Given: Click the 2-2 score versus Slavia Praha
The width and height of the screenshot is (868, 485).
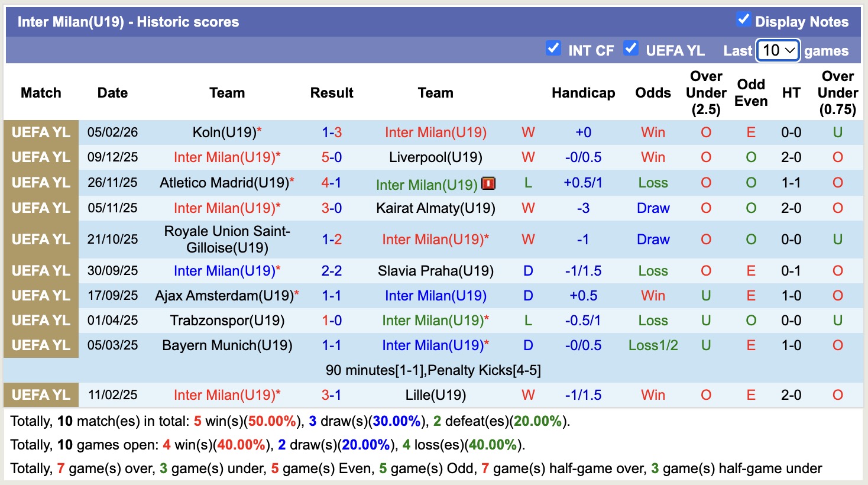Looking at the screenshot, I should point(331,271).
